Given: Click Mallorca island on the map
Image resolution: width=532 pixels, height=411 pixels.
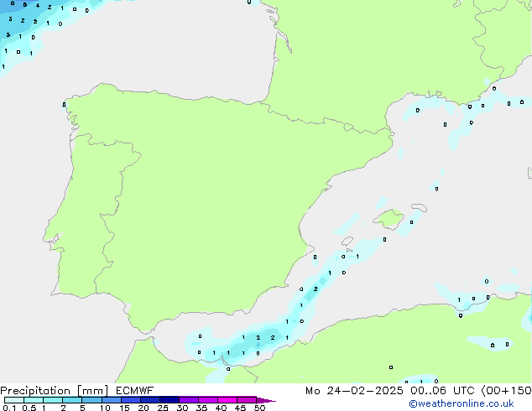Looking at the screenshot, I should pos(389,219).
